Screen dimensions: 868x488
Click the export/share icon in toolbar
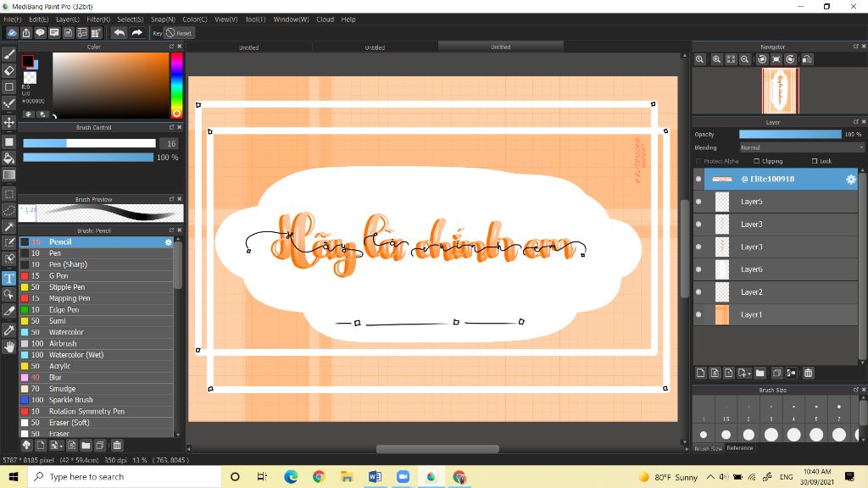point(26,33)
